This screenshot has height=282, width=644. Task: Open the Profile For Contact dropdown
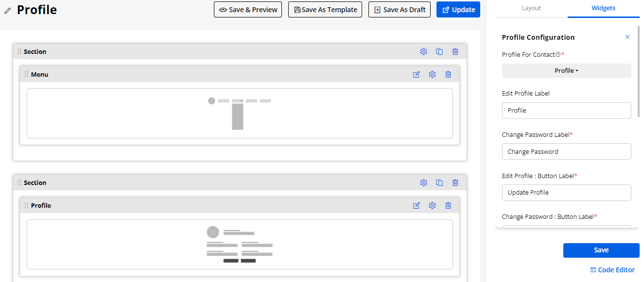(566, 70)
